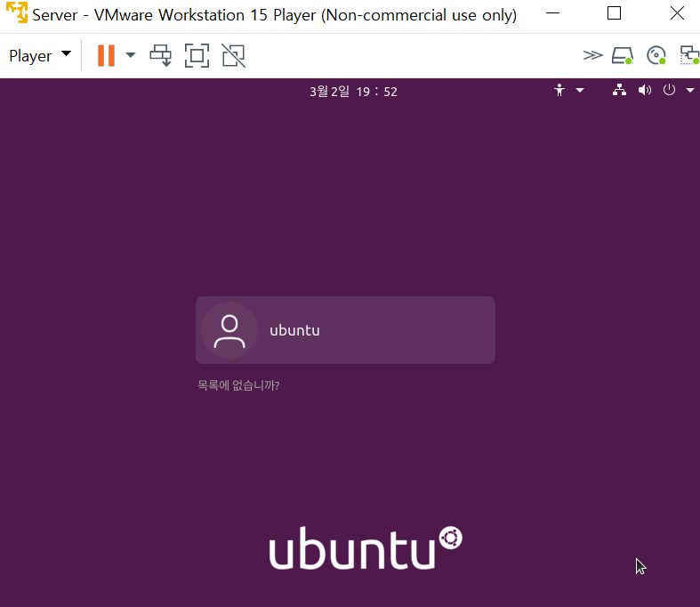
Task: Click the VMware logo in title bar
Action: click(x=17, y=12)
